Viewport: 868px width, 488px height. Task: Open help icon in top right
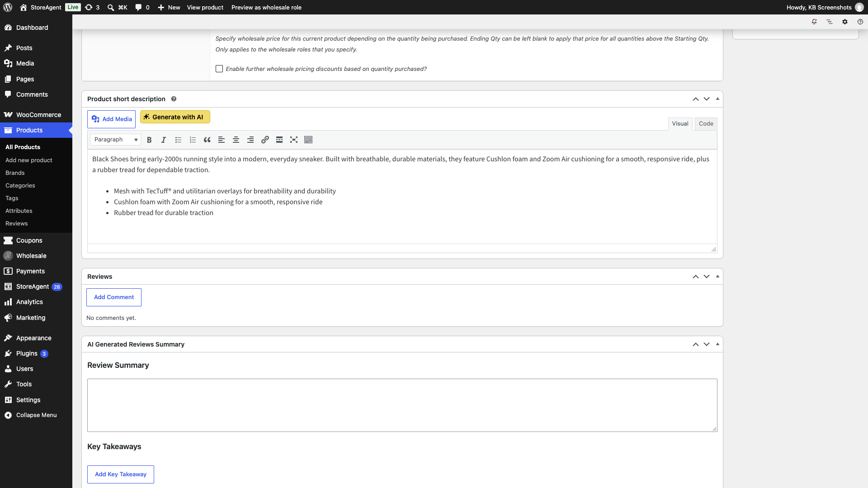click(x=860, y=22)
